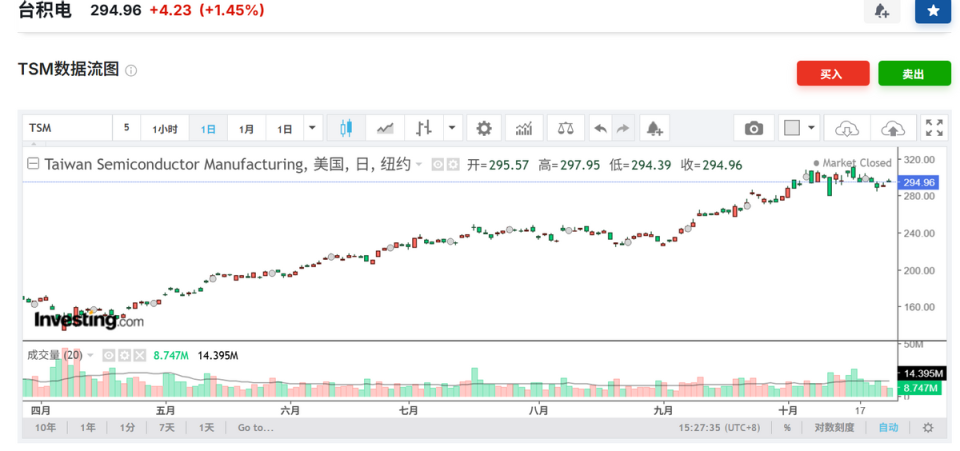
Task: Open series settings gear next to symbol title
Action: click(x=452, y=165)
